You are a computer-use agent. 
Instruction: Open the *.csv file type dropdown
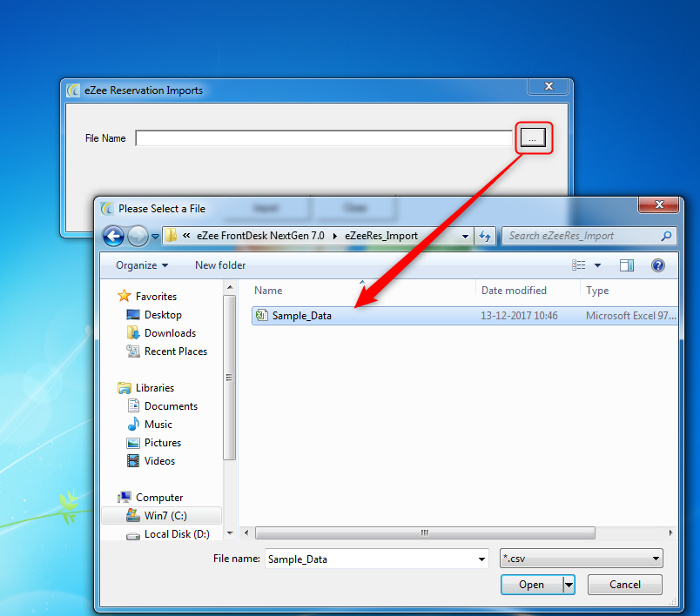[x=582, y=559]
